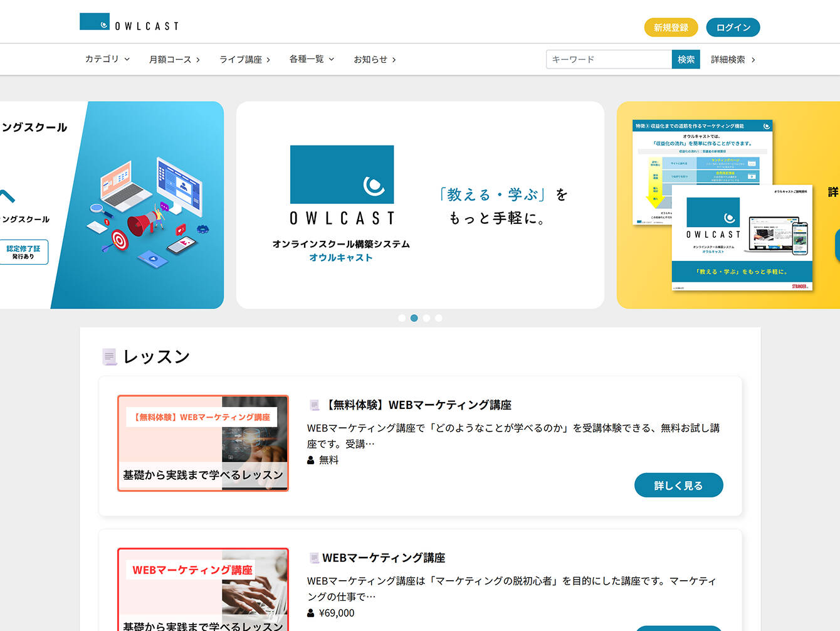The height and width of the screenshot is (631, 840).
Task: Click the document icon beside WEBマーケティング講座 title
Action: 315,558
